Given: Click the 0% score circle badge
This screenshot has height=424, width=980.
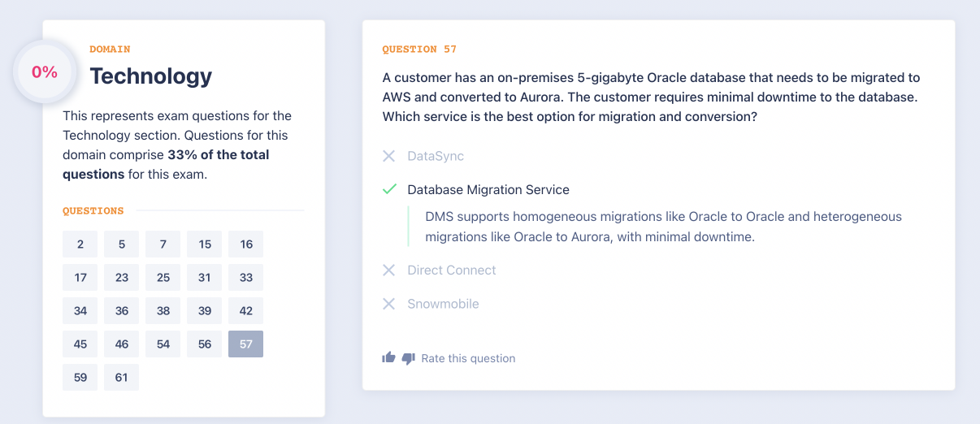Looking at the screenshot, I should click(x=45, y=72).
